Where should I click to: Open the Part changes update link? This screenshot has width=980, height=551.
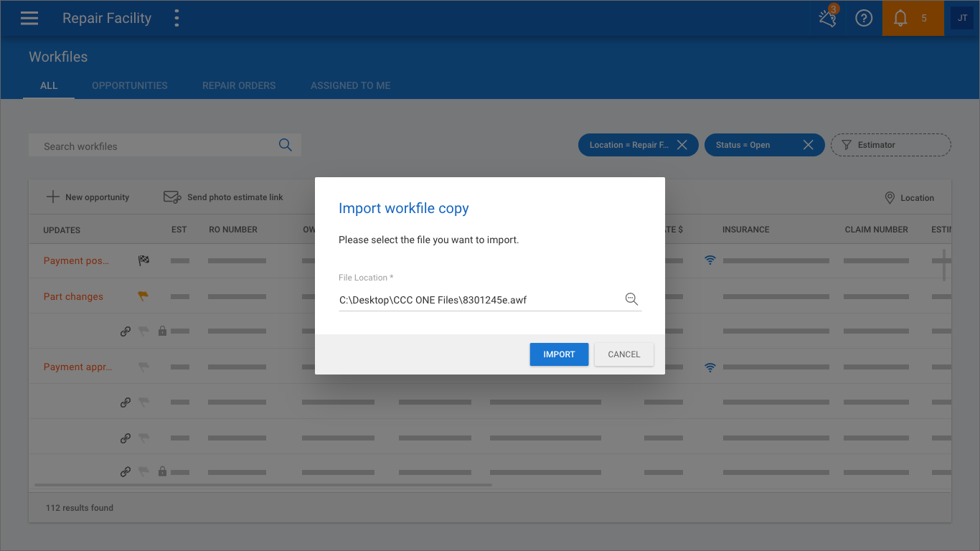73,296
